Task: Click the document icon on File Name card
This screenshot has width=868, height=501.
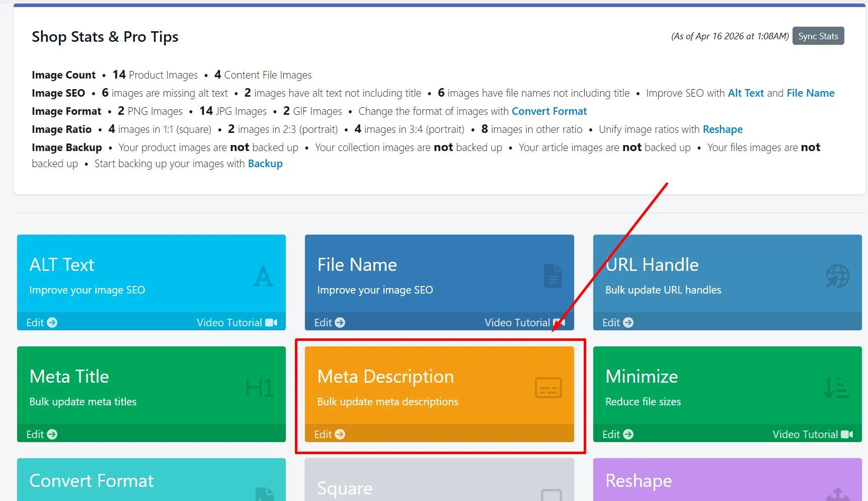Action: (553, 276)
